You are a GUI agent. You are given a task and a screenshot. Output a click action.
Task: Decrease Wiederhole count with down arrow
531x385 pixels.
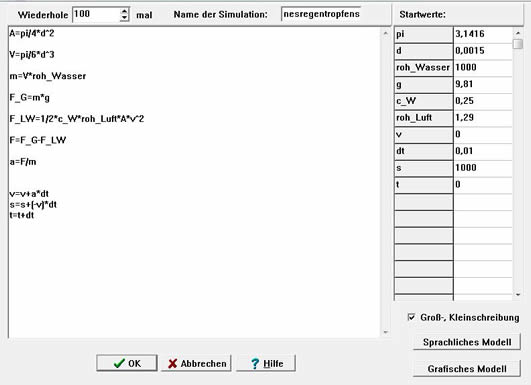(x=124, y=18)
